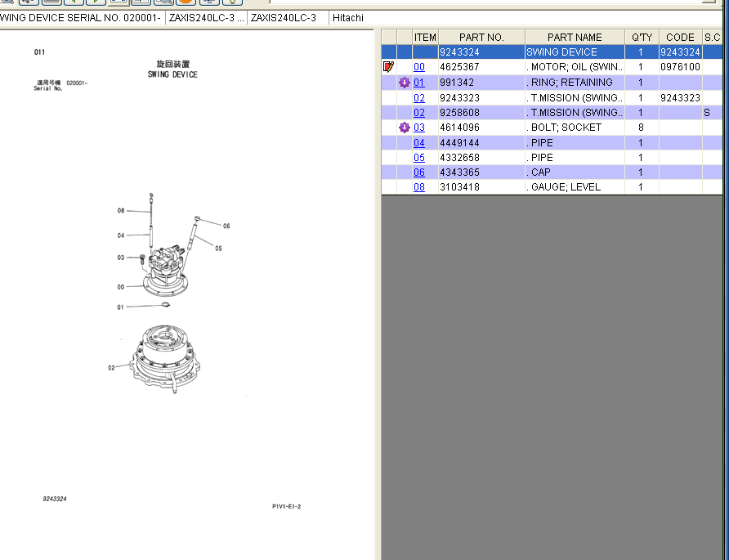The width and height of the screenshot is (729, 560).
Task: Click the CODE column header
Action: pos(680,38)
